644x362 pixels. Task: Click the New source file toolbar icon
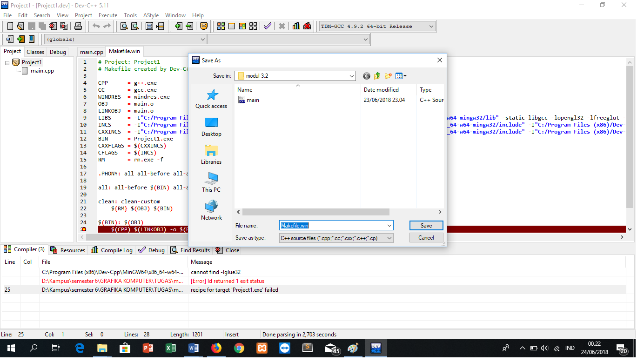(x=10, y=26)
